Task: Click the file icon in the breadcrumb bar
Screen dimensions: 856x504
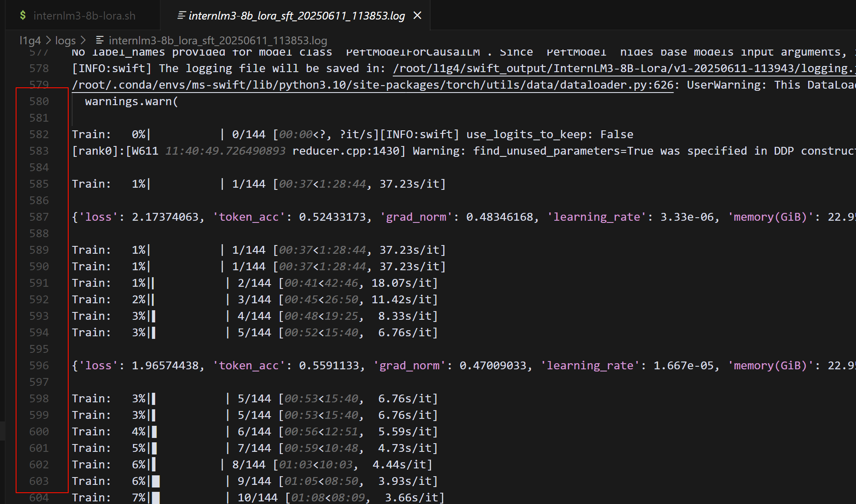Action: pyautogui.click(x=100, y=40)
